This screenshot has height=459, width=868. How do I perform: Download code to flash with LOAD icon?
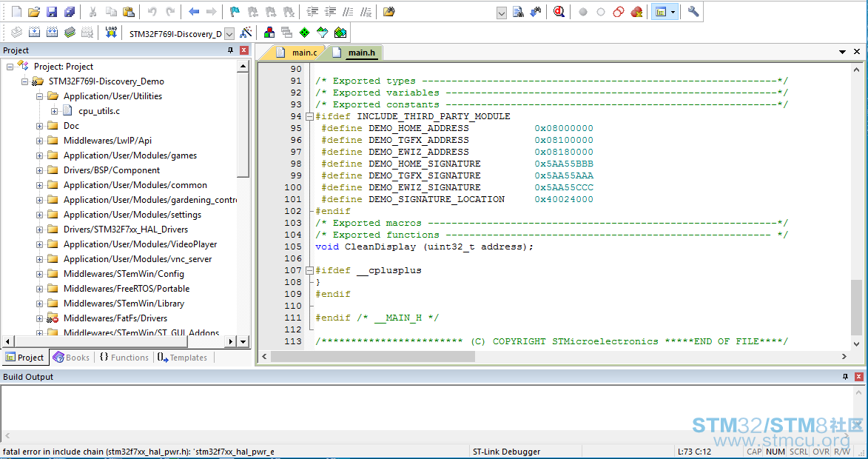click(111, 33)
